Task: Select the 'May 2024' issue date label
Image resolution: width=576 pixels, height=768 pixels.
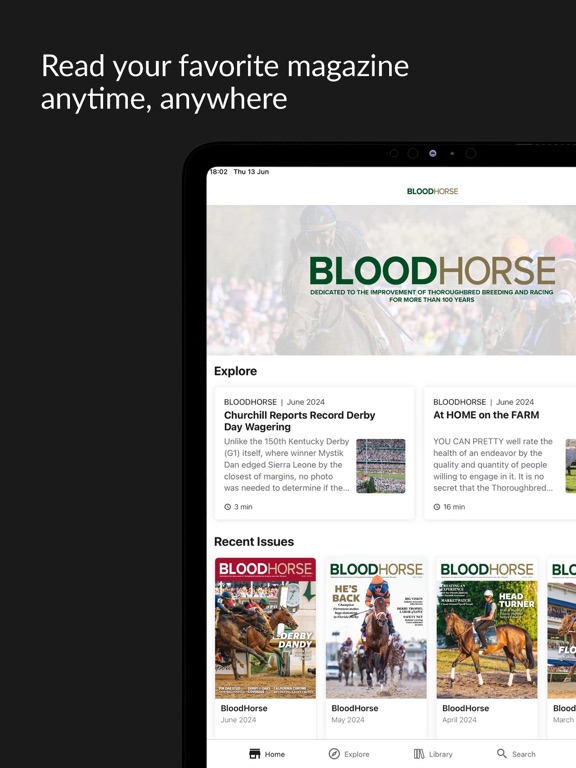Action: 348,720
